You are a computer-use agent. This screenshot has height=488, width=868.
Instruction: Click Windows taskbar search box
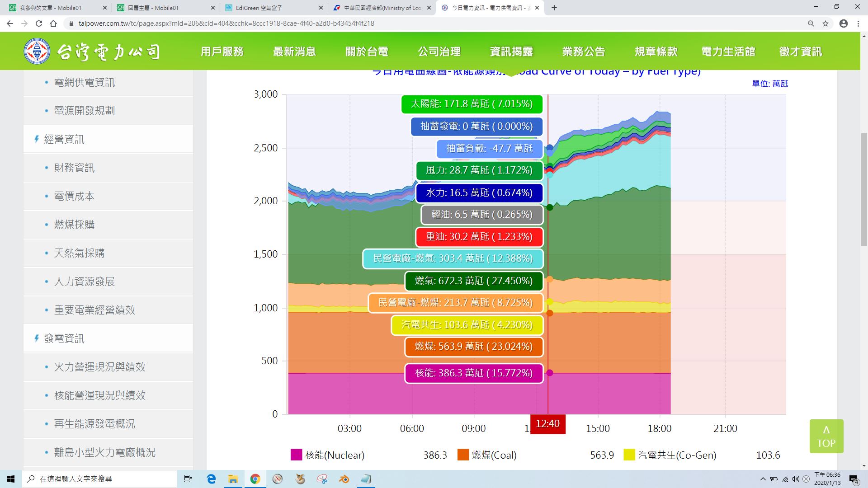100,479
